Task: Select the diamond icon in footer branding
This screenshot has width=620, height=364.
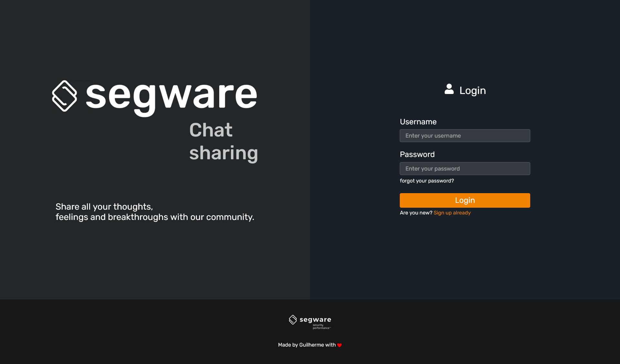Action: (x=293, y=320)
